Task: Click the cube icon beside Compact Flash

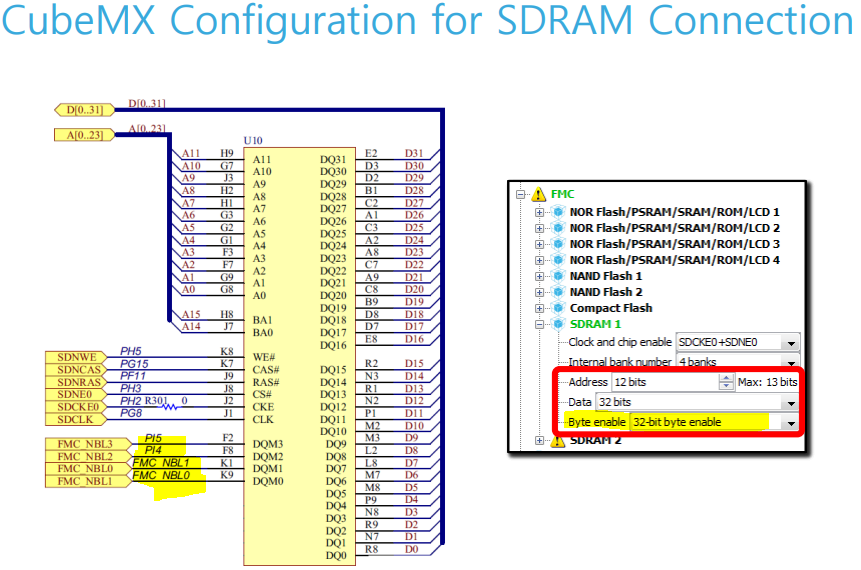Action: 558,308
